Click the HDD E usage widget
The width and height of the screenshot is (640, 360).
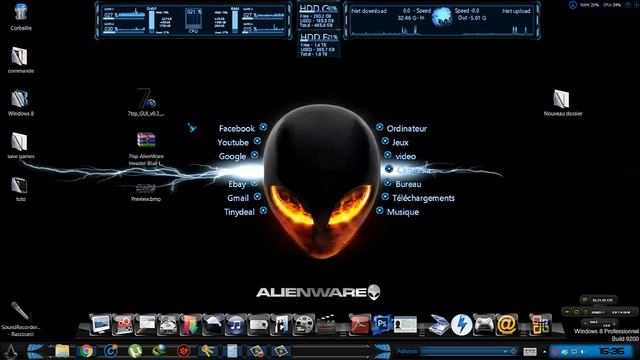318,44
